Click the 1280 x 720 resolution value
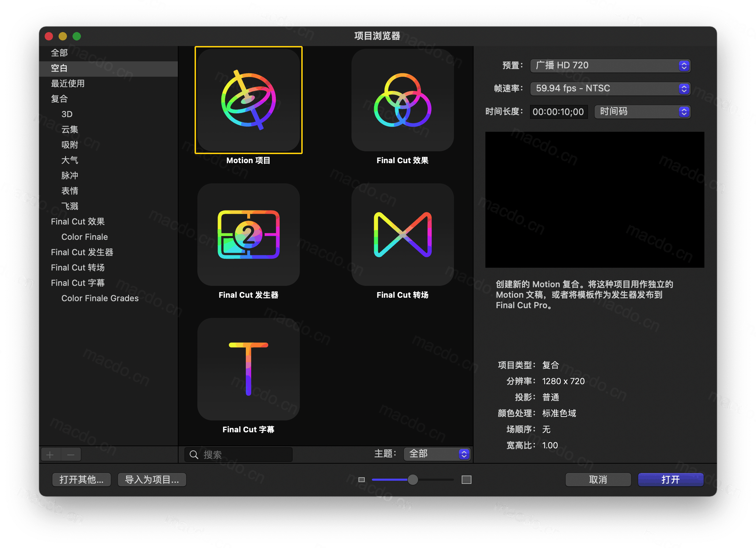Image resolution: width=756 pixels, height=548 pixels. (564, 381)
